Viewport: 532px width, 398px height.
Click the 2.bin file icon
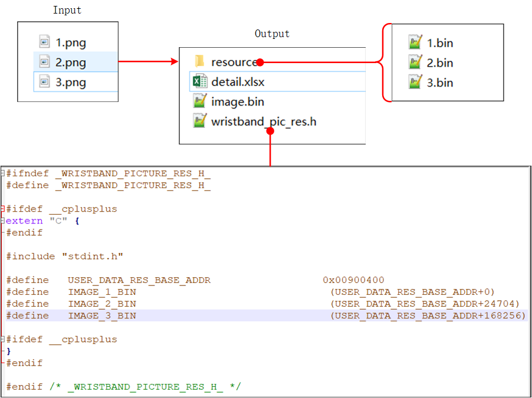pyautogui.click(x=415, y=63)
